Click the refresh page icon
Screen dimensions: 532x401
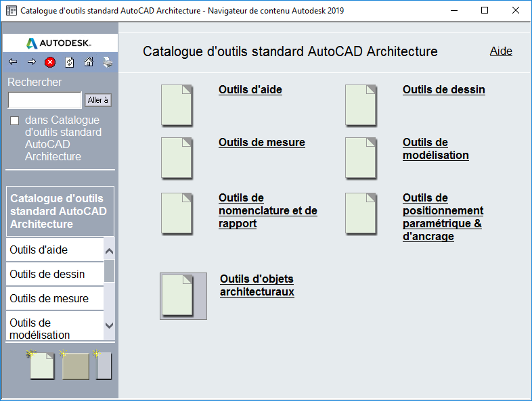coord(70,62)
